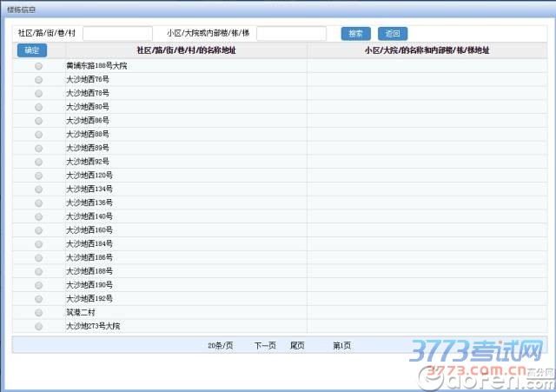
Task: Select radio button for 大沙地西192号
Action: coord(38,299)
